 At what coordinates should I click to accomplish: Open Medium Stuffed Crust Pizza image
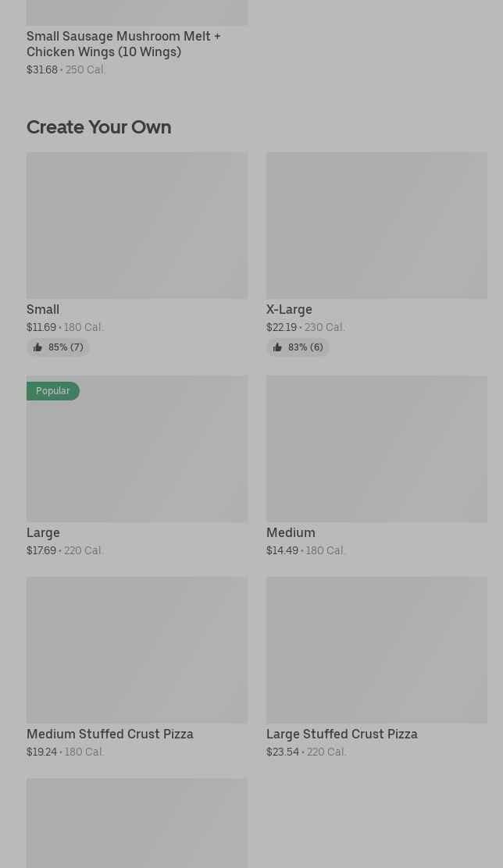click(x=137, y=650)
